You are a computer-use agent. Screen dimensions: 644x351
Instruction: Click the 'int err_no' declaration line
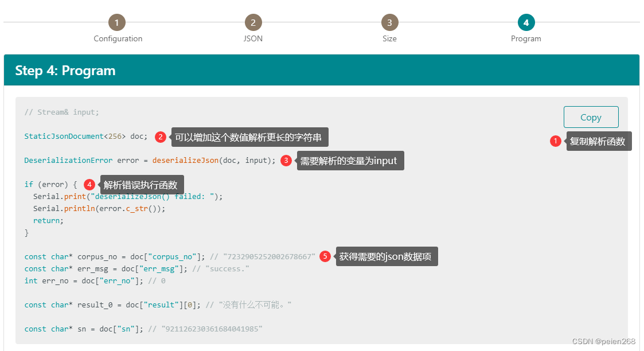coord(95,281)
